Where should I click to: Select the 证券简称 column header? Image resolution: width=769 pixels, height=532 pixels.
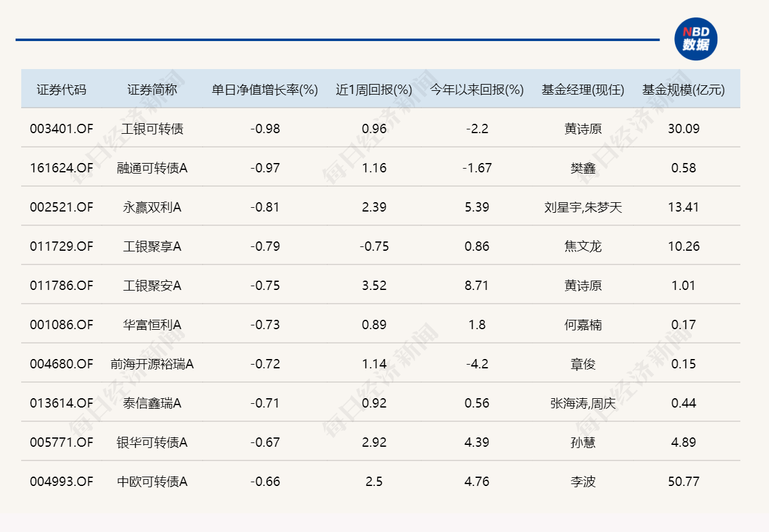[152, 90]
